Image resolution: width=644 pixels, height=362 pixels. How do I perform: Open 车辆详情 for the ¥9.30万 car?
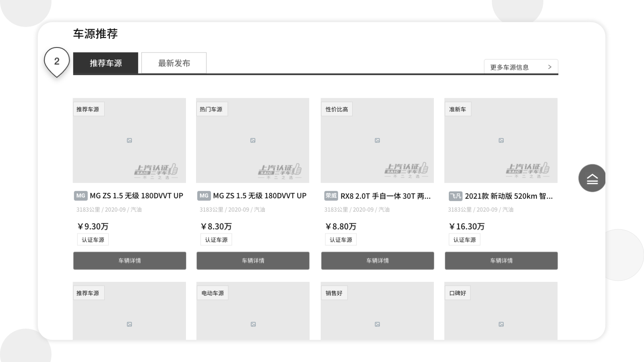point(130,261)
